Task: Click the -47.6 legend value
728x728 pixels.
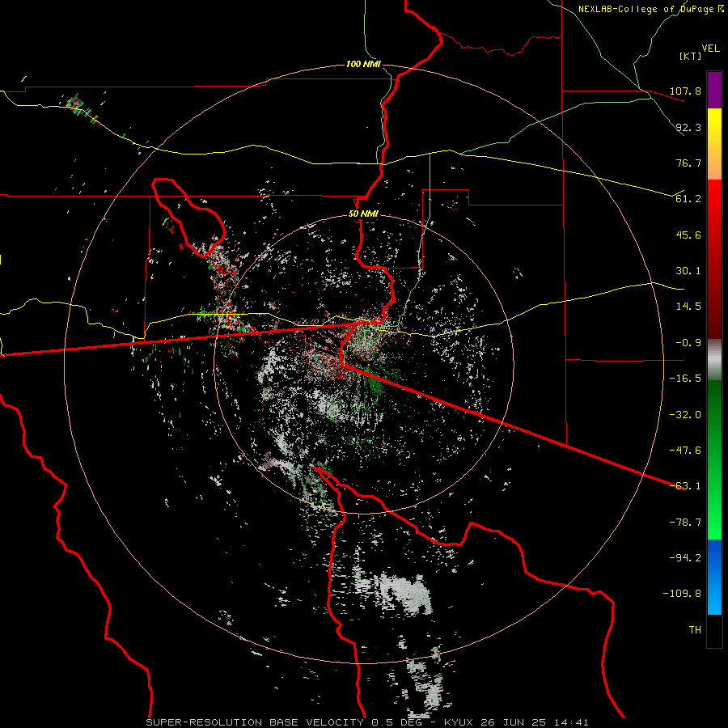Action: [685, 451]
